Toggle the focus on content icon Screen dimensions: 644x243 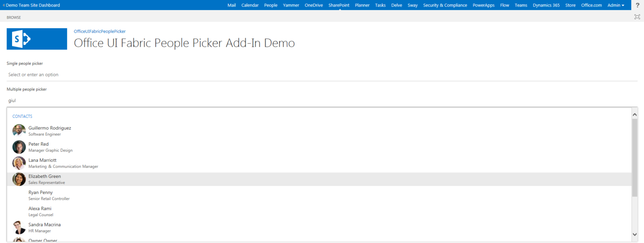click(637, 17)
